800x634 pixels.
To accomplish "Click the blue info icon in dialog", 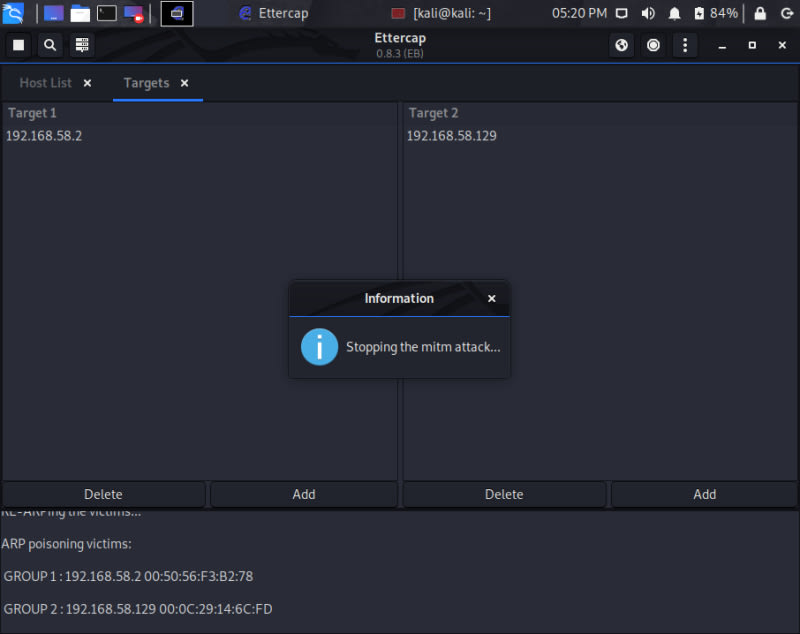I will pos(319,347).
